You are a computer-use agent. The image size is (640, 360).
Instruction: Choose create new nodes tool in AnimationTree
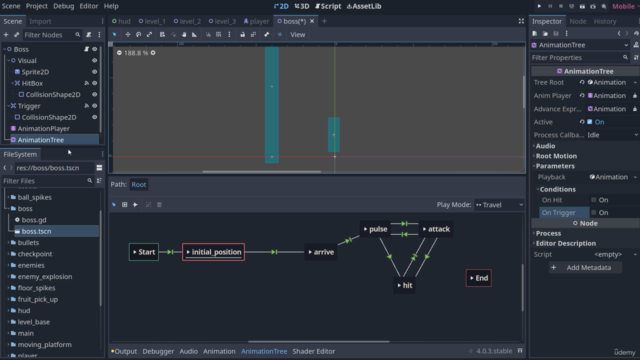[124, 204]
